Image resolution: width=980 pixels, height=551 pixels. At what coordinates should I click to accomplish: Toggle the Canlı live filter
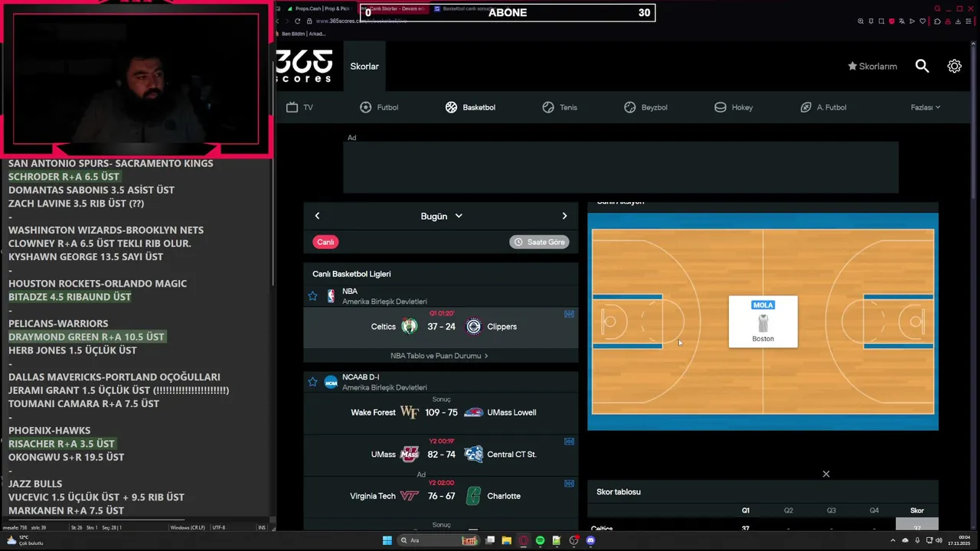click(325, 242)
